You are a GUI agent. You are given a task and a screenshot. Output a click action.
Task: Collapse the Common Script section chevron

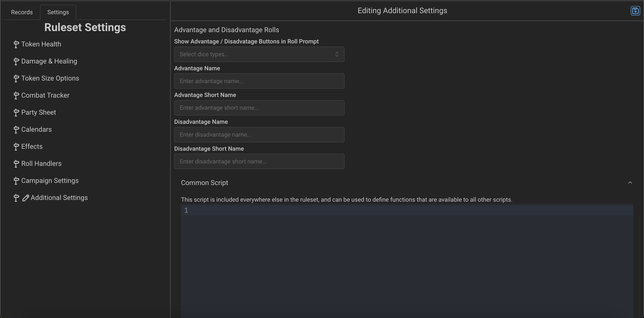pos(630,183)
